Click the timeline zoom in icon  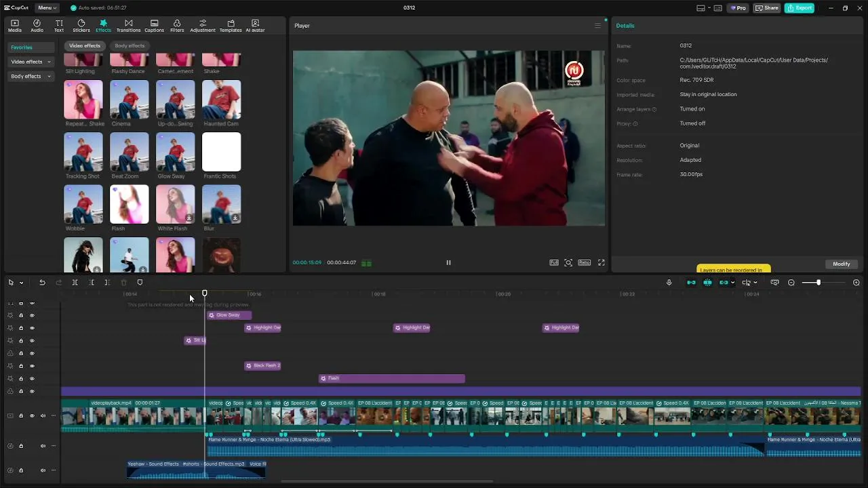(x=856, y=283)
